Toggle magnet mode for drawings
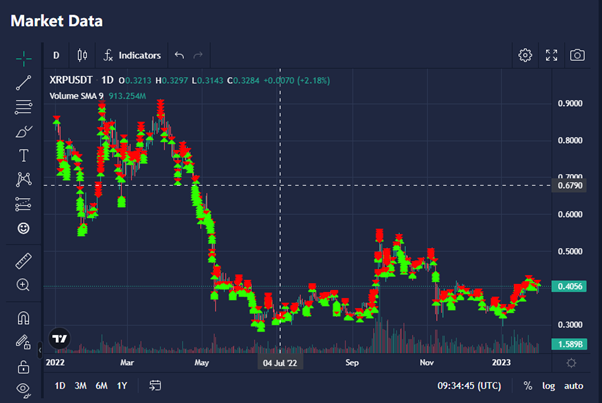The image size is (602, 403). (23, 318)
